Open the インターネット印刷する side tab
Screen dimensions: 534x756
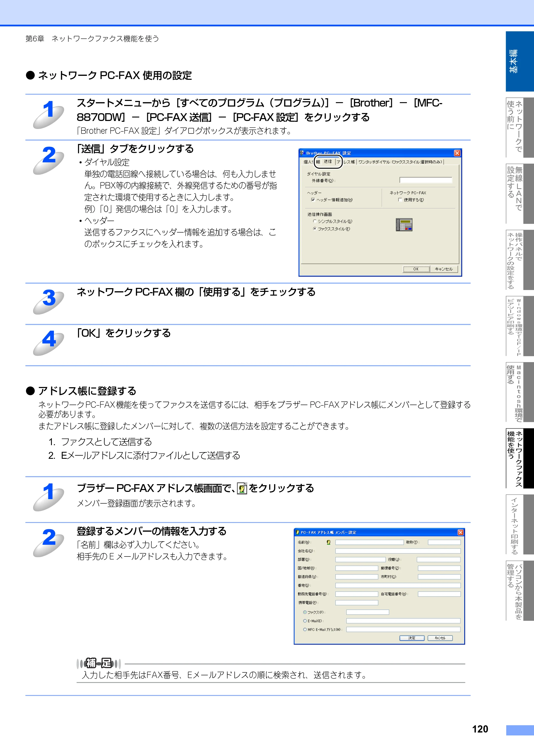tap(520, 524)
